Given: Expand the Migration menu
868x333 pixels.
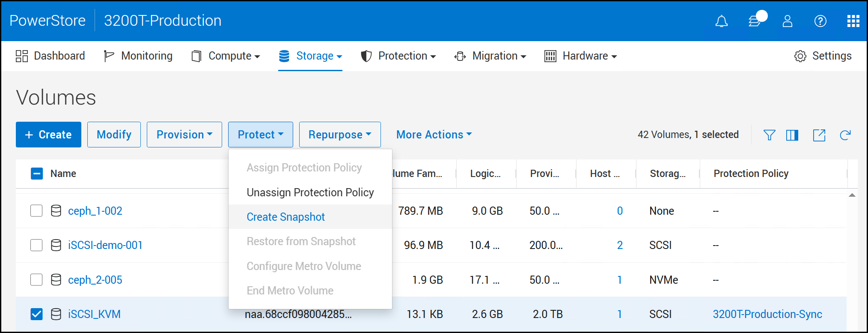Looking at the screenshot, I should pos(490,56).
